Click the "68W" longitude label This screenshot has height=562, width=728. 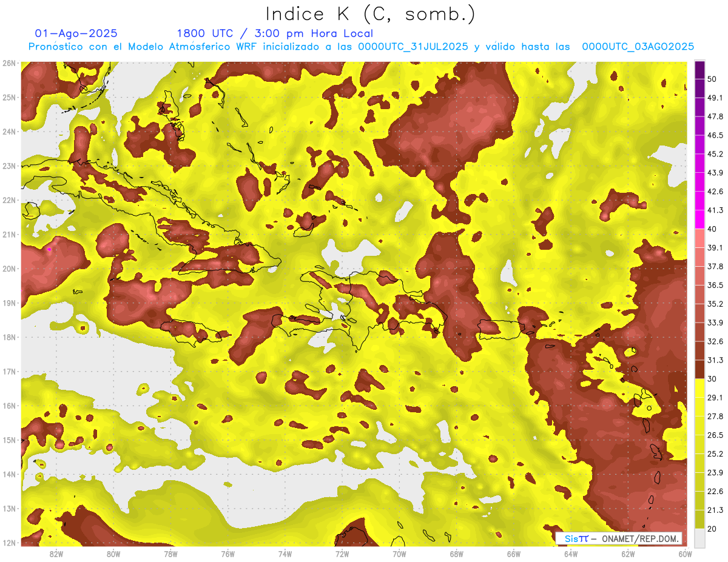click(x=456, y=554)
